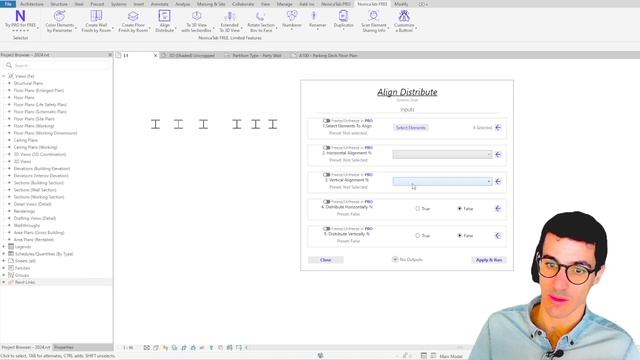Viewport: 640px width, 360px height.
Task: Expand the Legends node
Action: click(4, 247)
